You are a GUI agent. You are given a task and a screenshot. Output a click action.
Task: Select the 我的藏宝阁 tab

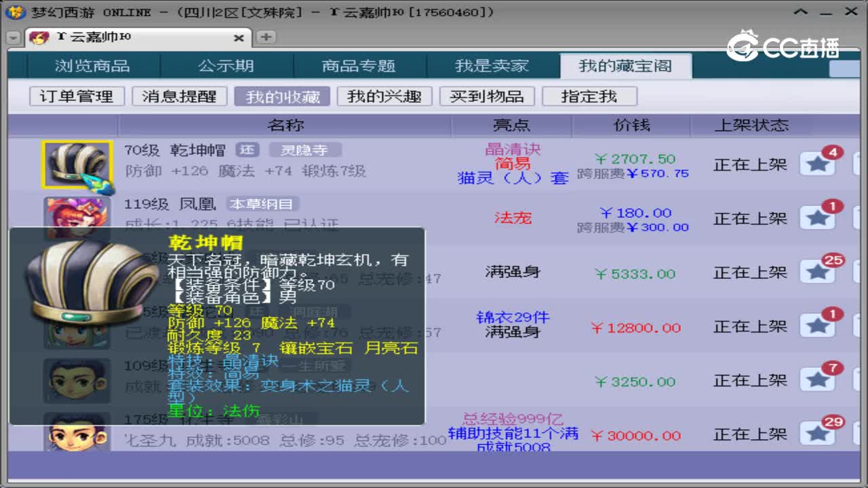pos(625,66)
